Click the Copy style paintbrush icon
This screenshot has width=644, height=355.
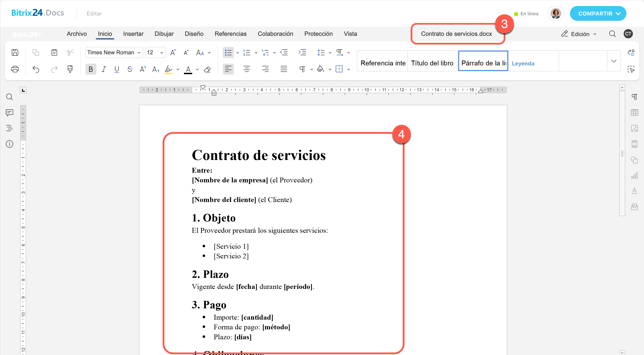pos(70,69)
